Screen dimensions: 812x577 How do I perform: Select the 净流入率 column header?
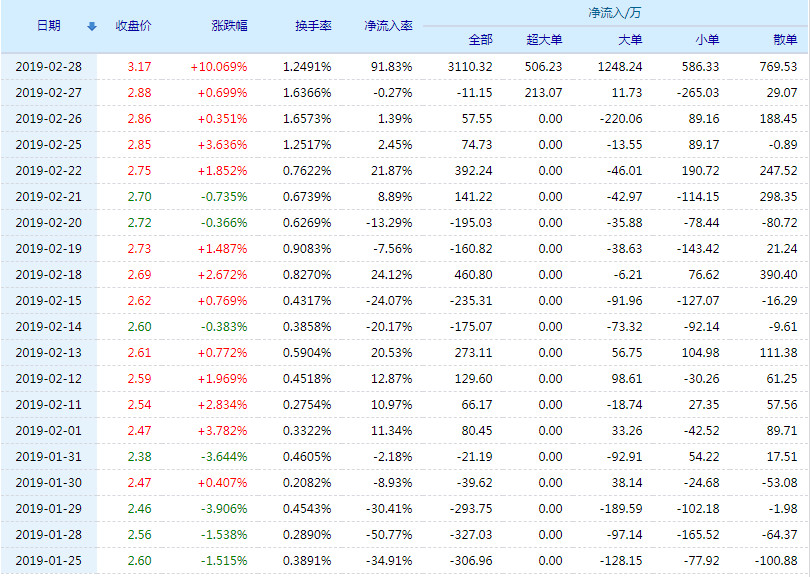(388, 26)
